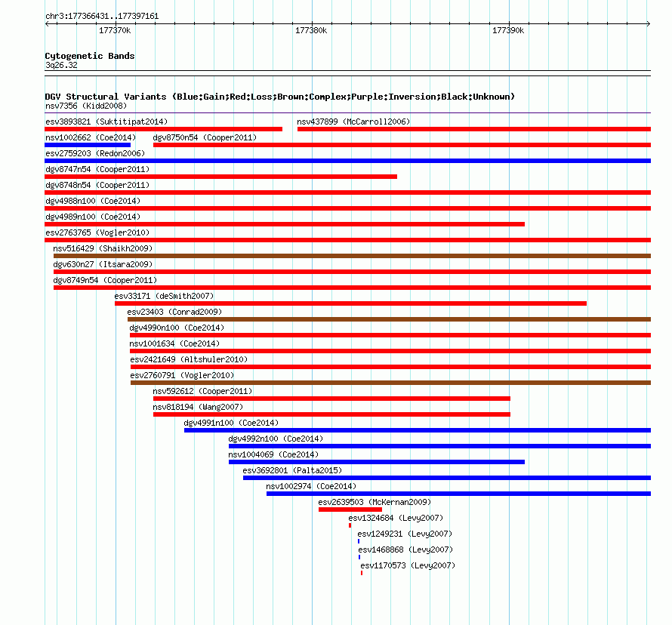
Task: Click the blue dgv4991n100 gain bar
Action: tap(418, 430)
